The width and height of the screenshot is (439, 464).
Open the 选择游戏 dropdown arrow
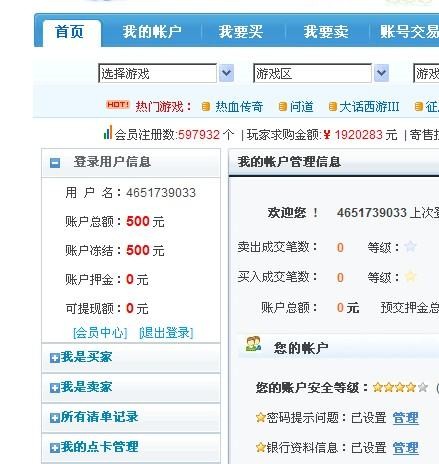click(x=226, y=73)
